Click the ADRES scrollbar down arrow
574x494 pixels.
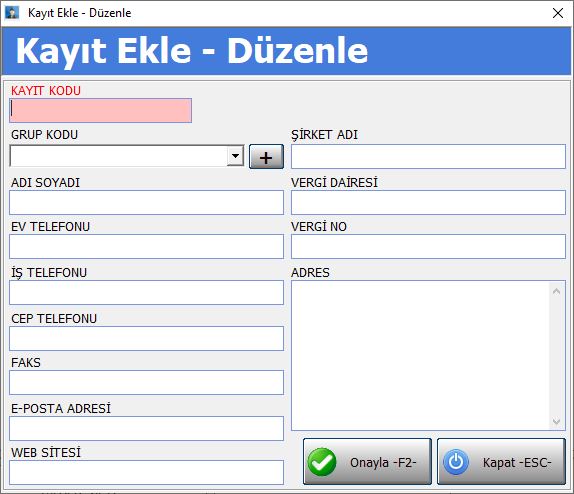pyautogui.click(x=556, y=421)
